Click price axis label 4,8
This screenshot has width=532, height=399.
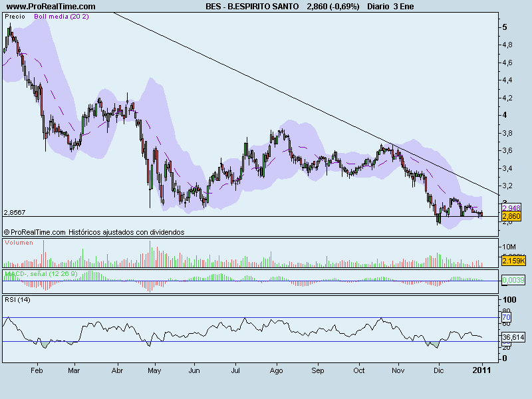(x=507, y=45)
